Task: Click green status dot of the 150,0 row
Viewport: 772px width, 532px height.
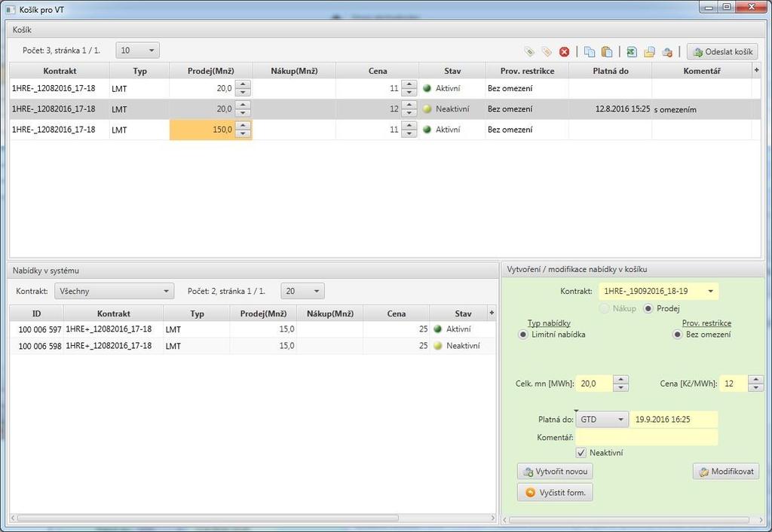Action: (x=427, y=130)
